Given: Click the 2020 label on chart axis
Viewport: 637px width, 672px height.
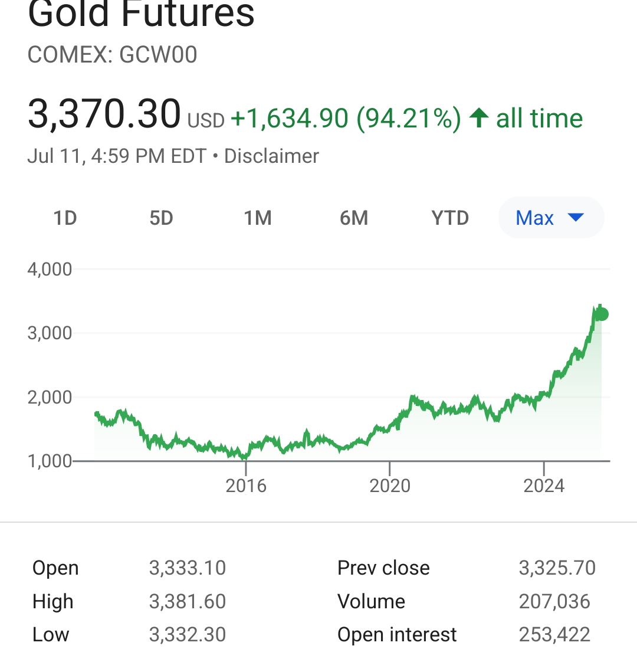Looking at the screenshot, I should (x=390, y=486).
